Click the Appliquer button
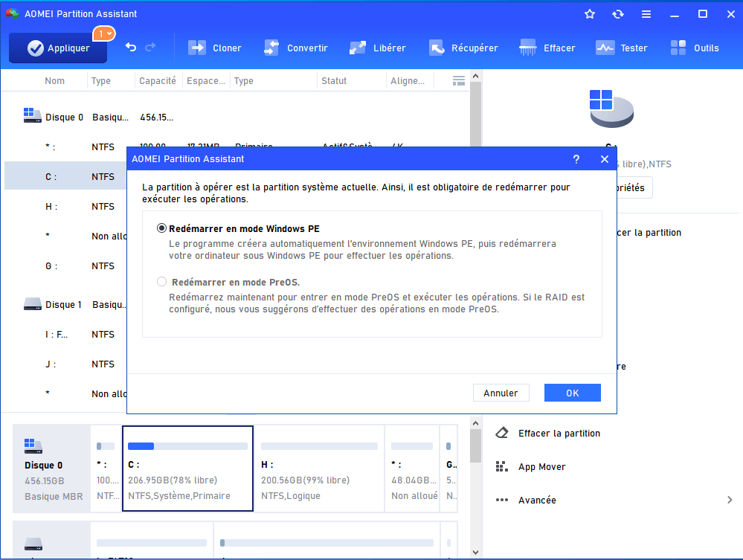The width and height of the screenshot is (743, 560). click(58, 48)
